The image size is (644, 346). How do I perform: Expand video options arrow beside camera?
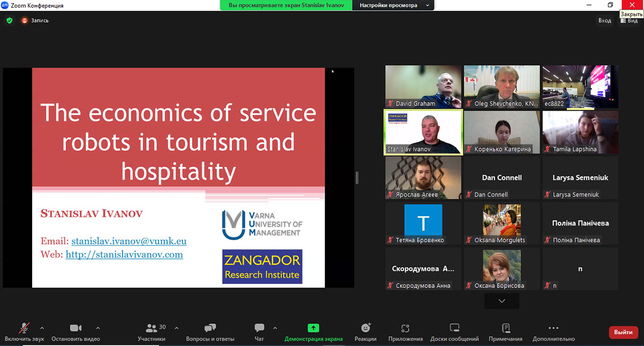[x=98, y=328]
